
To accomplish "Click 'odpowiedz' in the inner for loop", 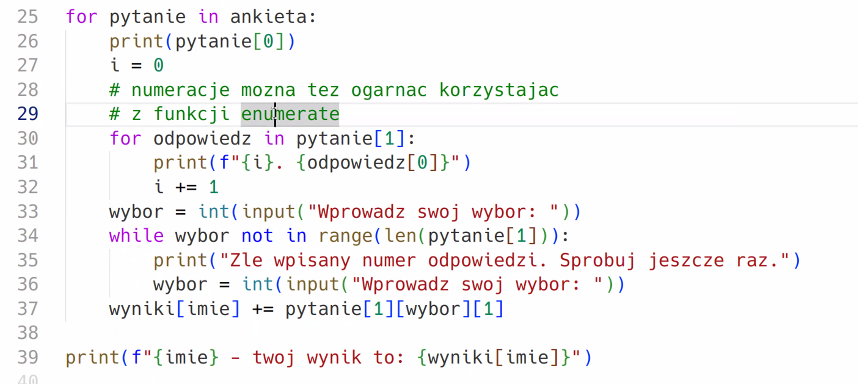I will coord(202,139).
